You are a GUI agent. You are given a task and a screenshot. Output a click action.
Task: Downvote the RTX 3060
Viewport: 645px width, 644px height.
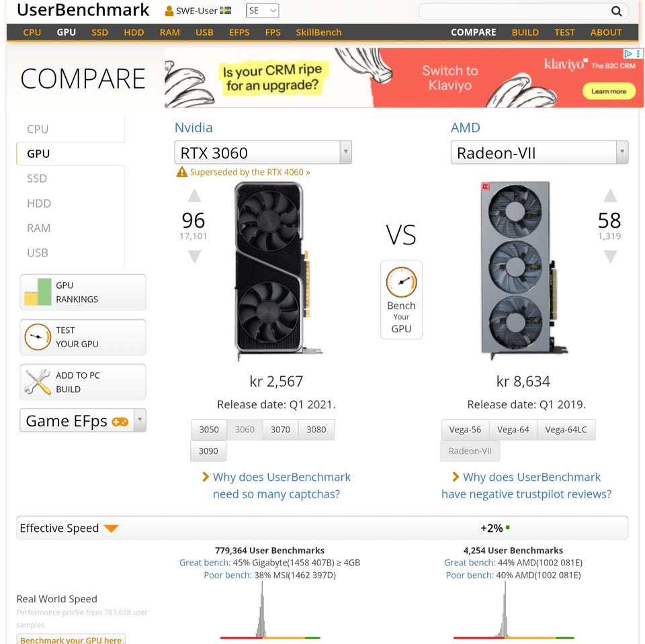pos(194,257)
